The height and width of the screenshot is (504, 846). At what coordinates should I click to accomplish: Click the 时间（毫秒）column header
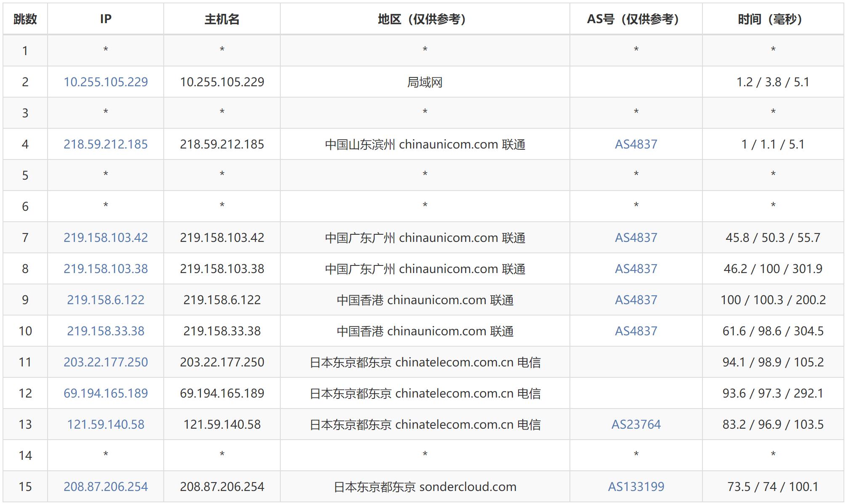pos(773,19)
